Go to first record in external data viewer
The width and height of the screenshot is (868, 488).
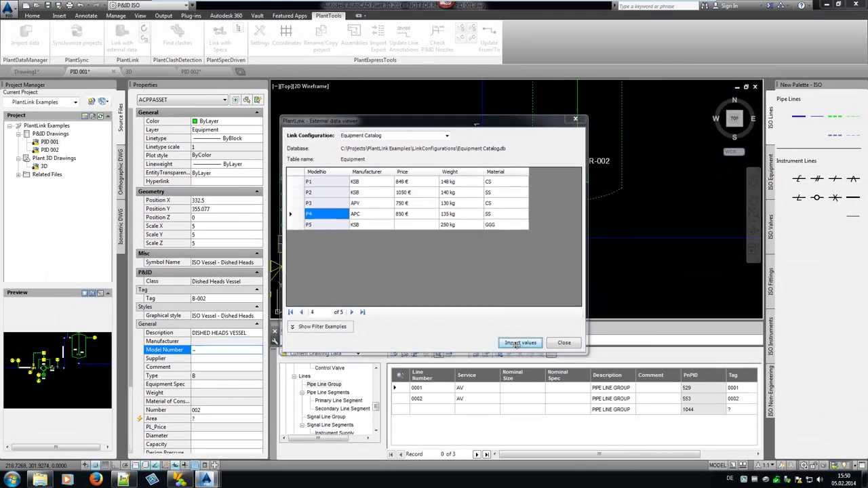tap(290, 312)
